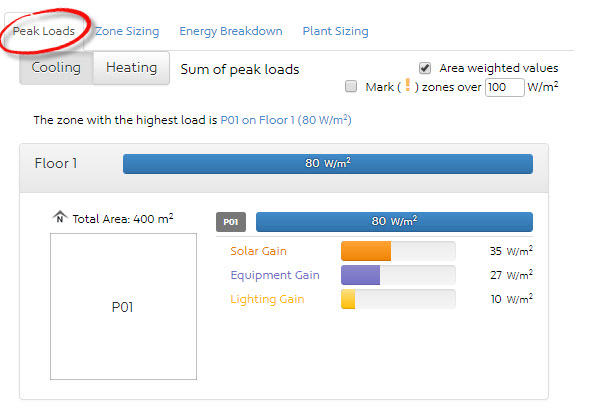Enable the Mark zones over checkbox
This screenshot has height=419, width=595.
click(351, 87)
